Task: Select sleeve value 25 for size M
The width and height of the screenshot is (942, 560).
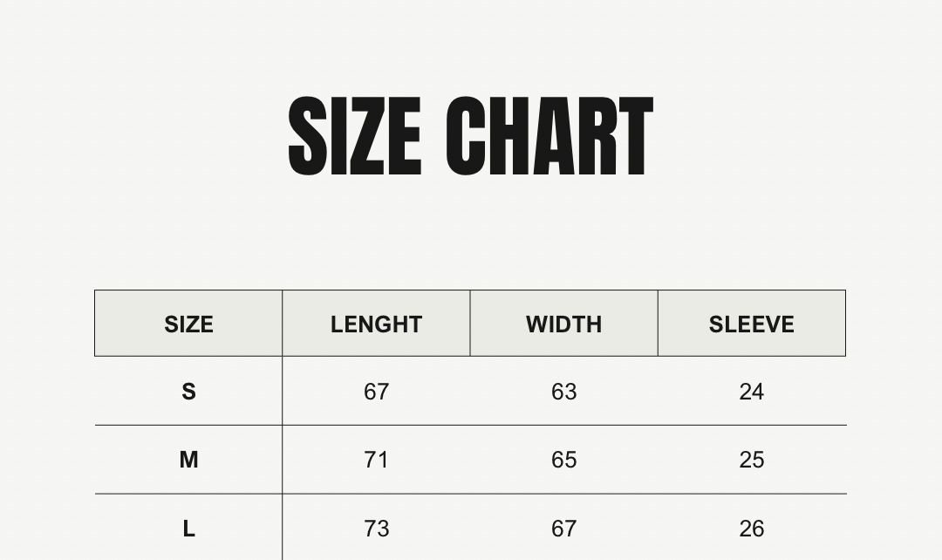Action: [x=752, y=460]
